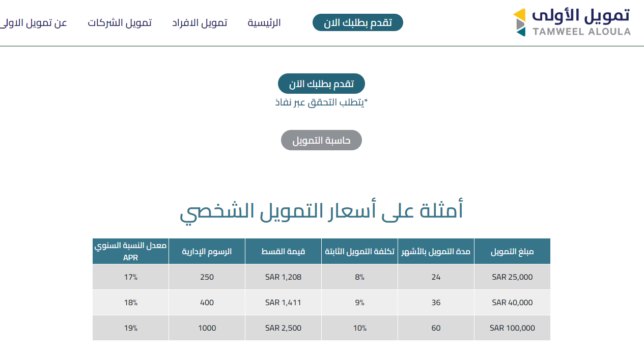Click column header معدل النسبة السنوي APR
Image resolution: width=644 pixels, height=350 pixels.
point(130,251)
